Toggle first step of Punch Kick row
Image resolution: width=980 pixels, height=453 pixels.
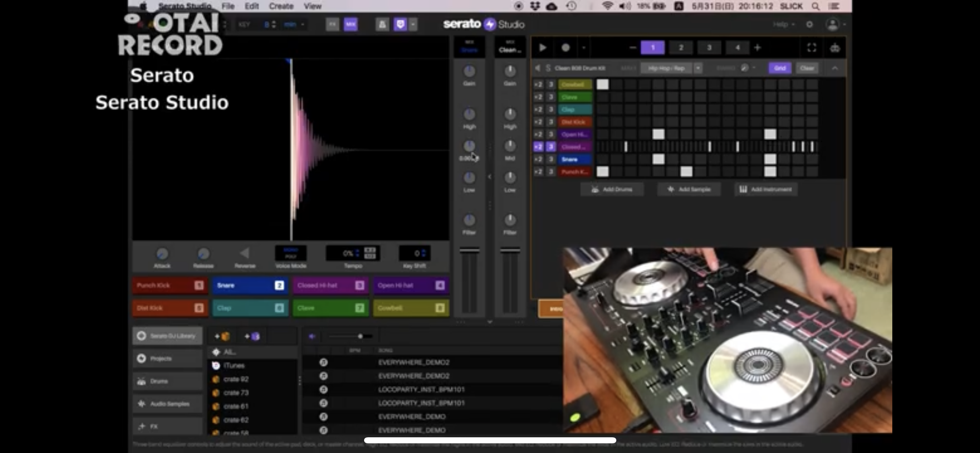coord(602,172)
